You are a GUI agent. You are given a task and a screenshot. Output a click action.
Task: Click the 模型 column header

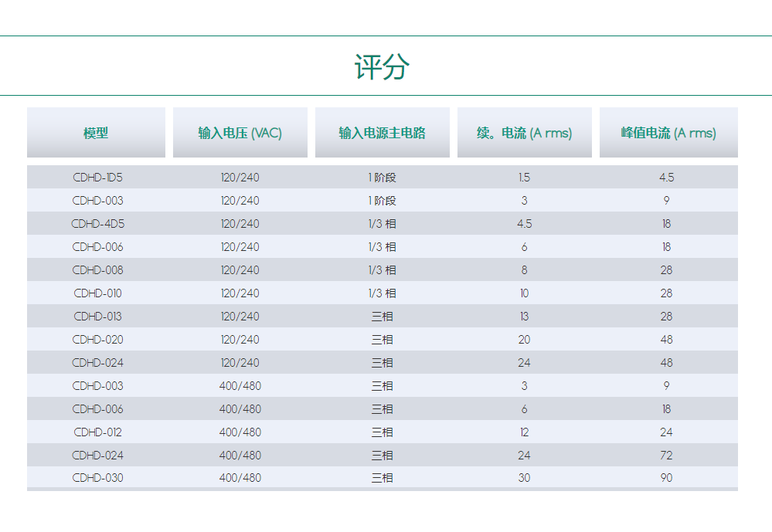pyautogui.click(x=96, y=133)
